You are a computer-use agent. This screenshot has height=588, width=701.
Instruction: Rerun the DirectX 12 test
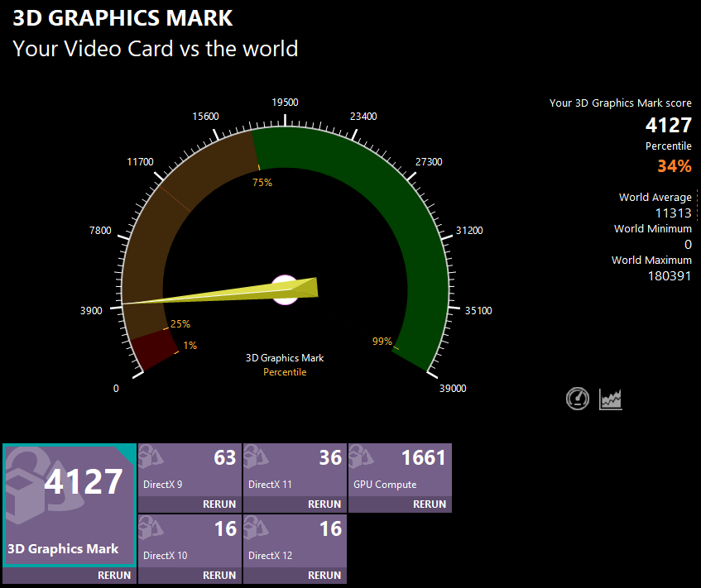pos(324,576)
